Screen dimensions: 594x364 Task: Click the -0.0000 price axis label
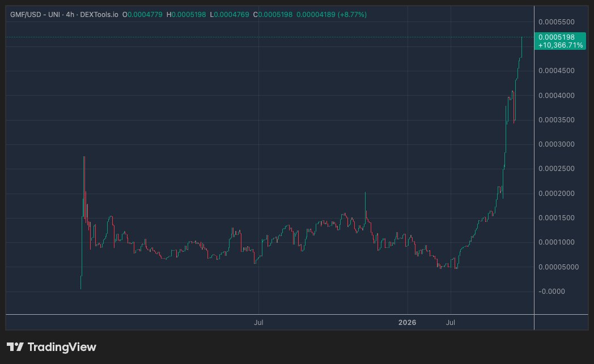pyautogui.click(x=551, y=292)
